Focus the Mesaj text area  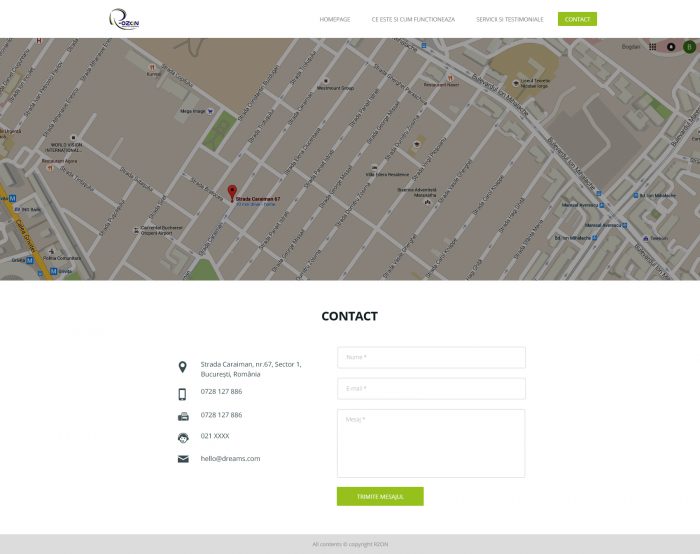pos(431,443)
